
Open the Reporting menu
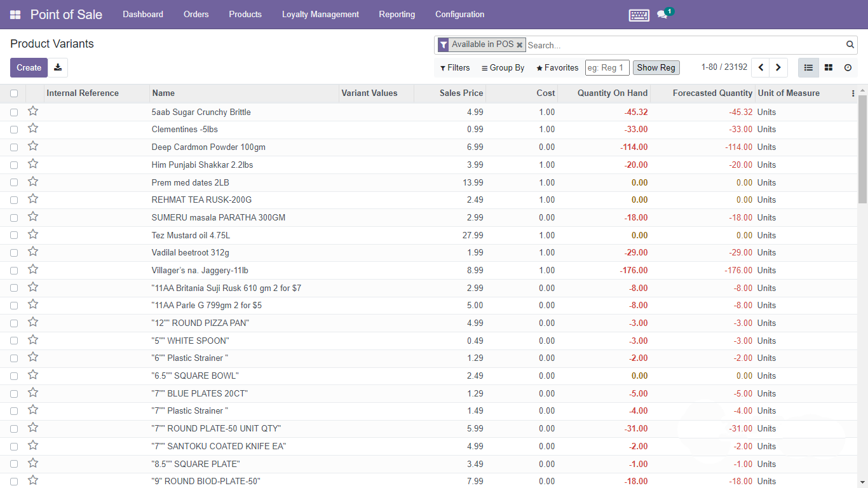397,15
